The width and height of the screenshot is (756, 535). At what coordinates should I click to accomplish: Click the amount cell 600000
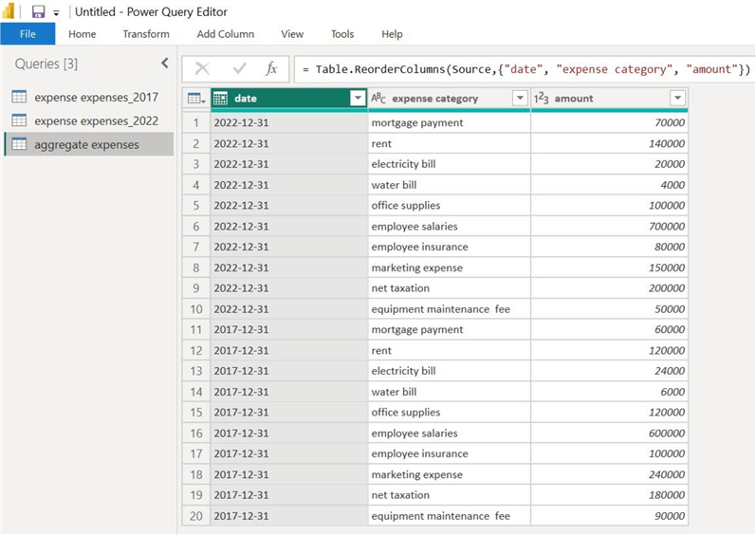[x=609, y=434]
